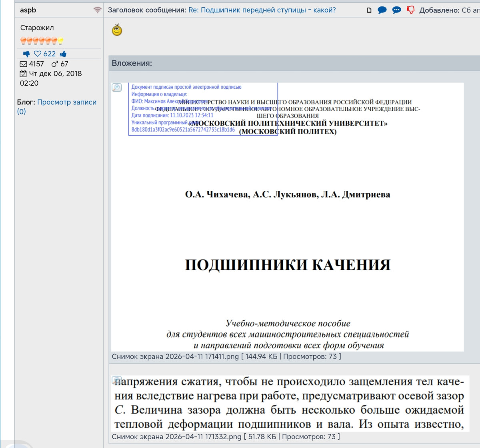Click the speech bubble with dots icon

tap(396, 10)
